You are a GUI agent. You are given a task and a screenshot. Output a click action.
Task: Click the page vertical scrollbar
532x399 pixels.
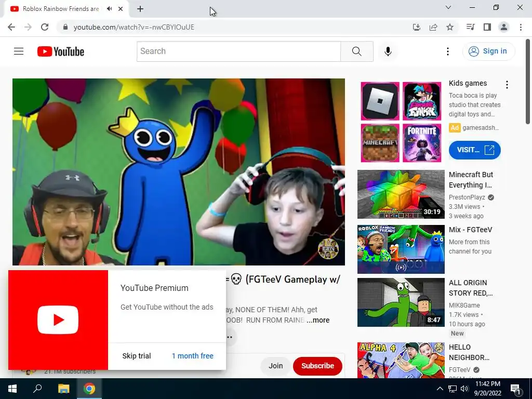pos(528,82)
